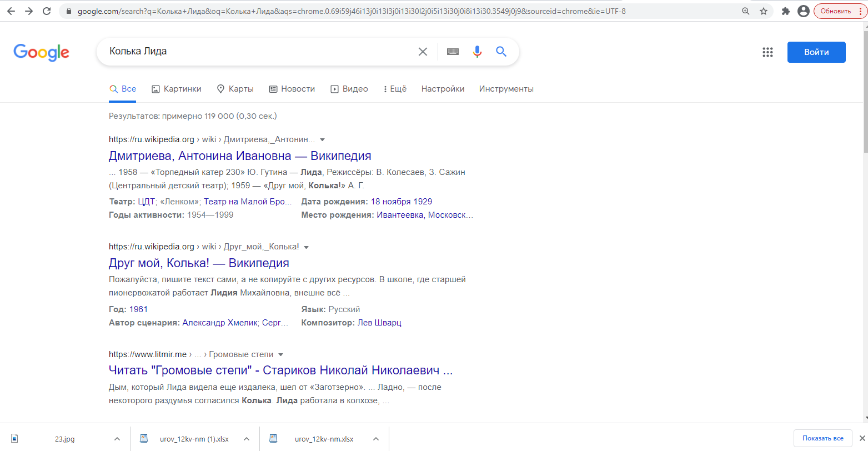
Task: Expand the Ещё more menu
Action: pos(395,89)
